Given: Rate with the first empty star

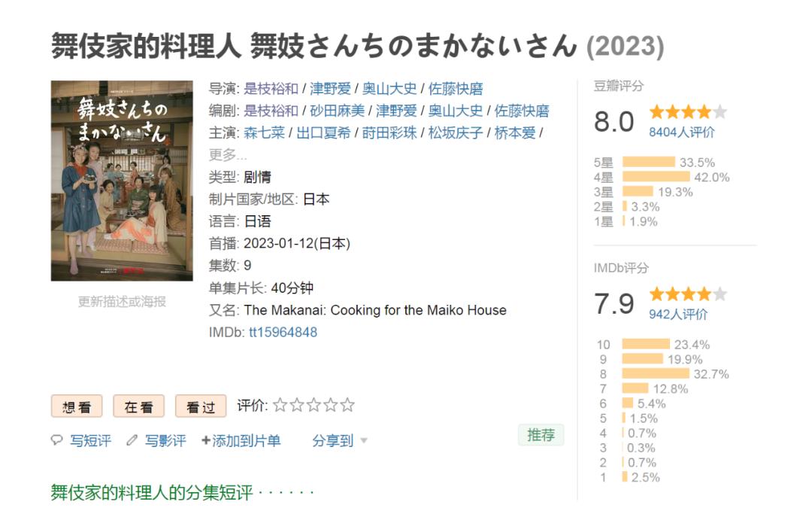Looking at the screenshot, I should (x=280, y=406).
